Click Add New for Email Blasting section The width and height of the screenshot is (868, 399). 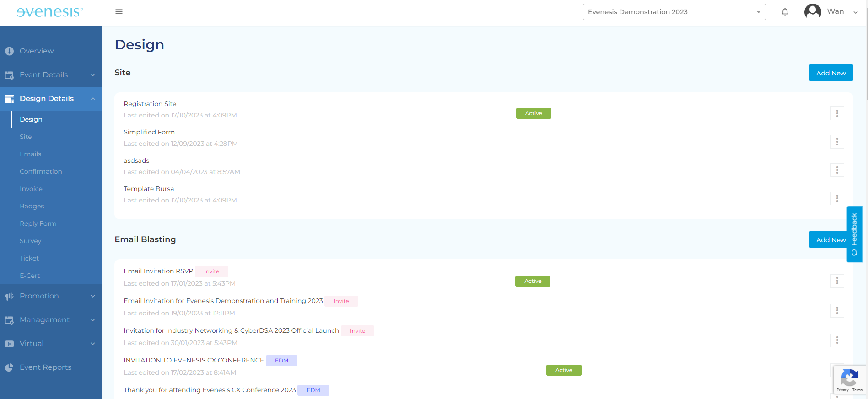[828, 239]
